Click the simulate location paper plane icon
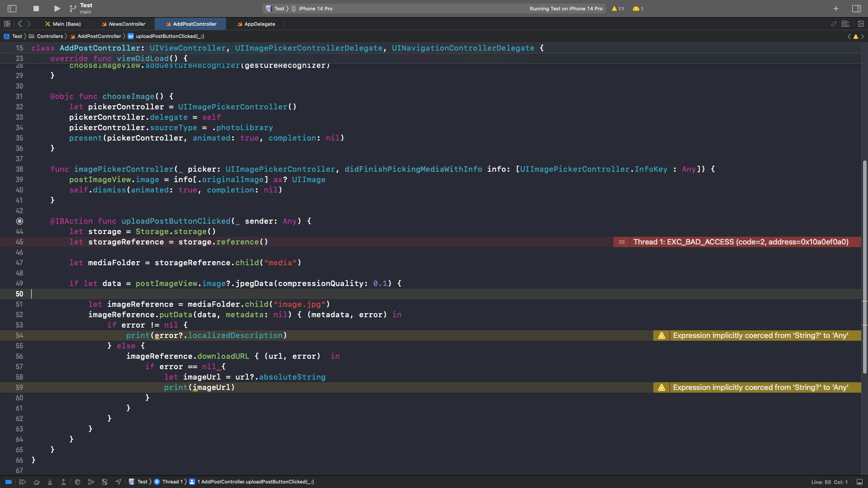 point(118,482)
